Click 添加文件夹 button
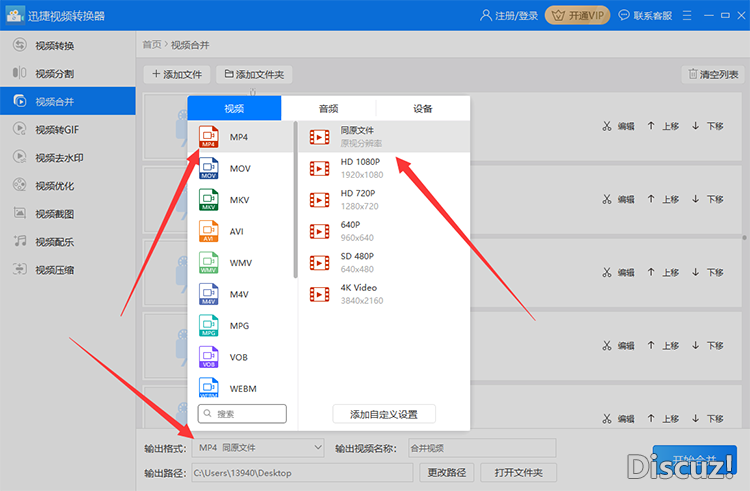 (254, 75)
